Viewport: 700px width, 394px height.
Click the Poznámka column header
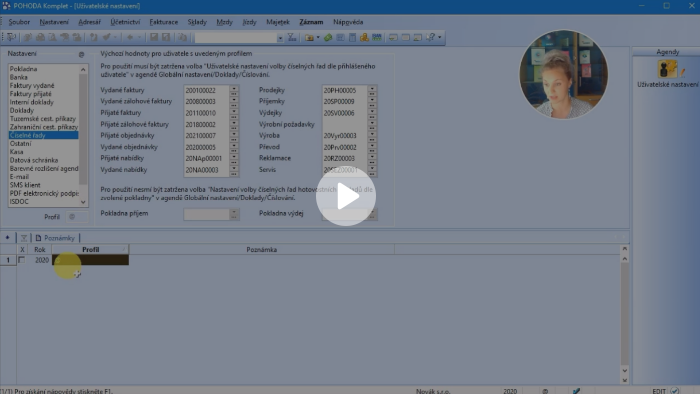[x=262, y=249]
